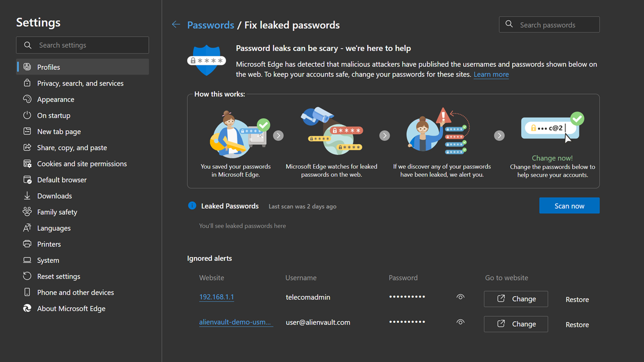Click the Appearance icon in sidebar
Screen dimensions: 644x362
point(27,99)
